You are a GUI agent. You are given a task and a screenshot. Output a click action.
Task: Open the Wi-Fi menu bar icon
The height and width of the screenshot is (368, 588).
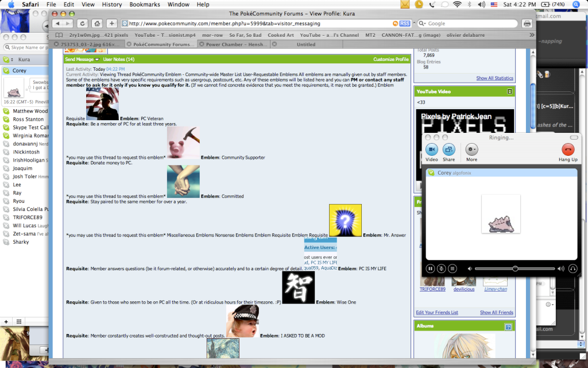457,5
